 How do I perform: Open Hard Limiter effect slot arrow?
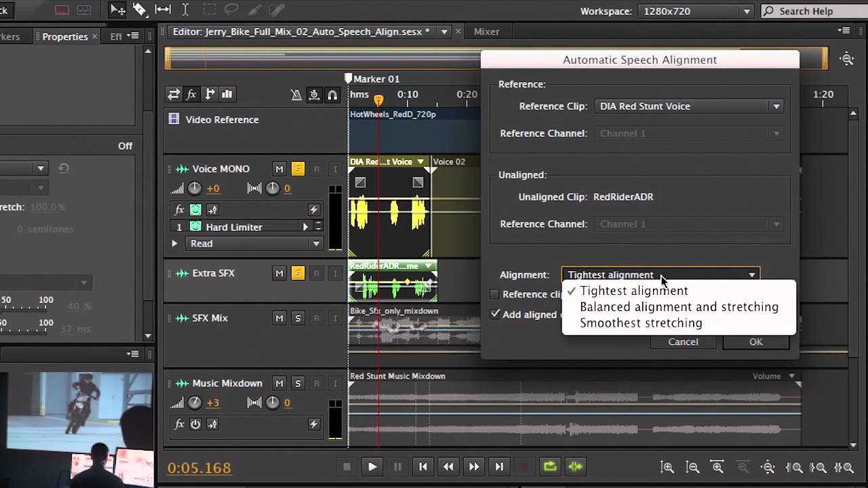tap(305, 227)
